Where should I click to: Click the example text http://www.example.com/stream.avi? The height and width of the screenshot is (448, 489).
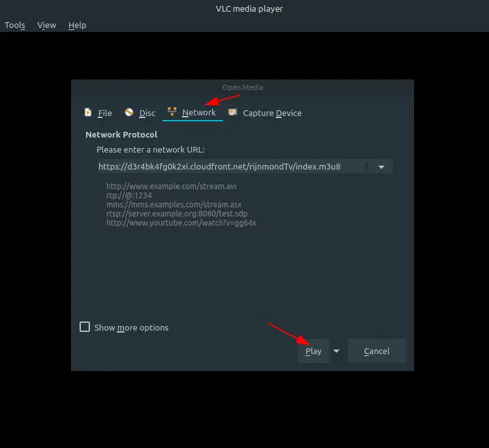pos(171,187)
